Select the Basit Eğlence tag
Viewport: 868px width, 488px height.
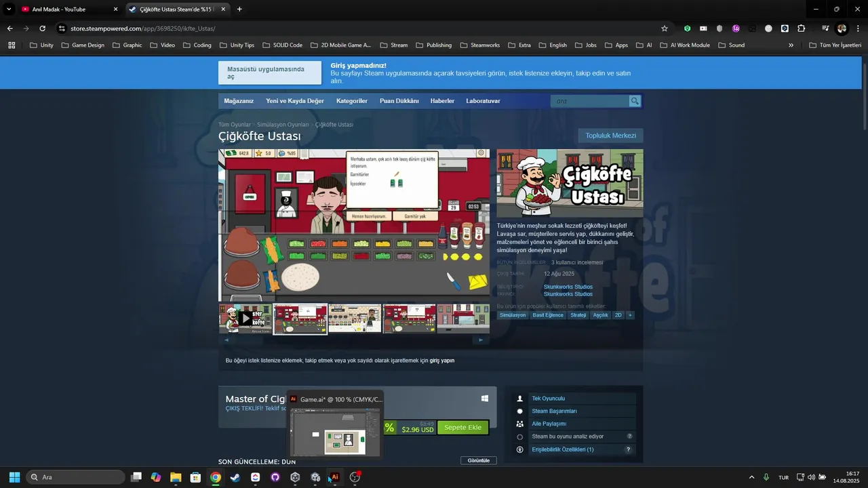(548, 315)
